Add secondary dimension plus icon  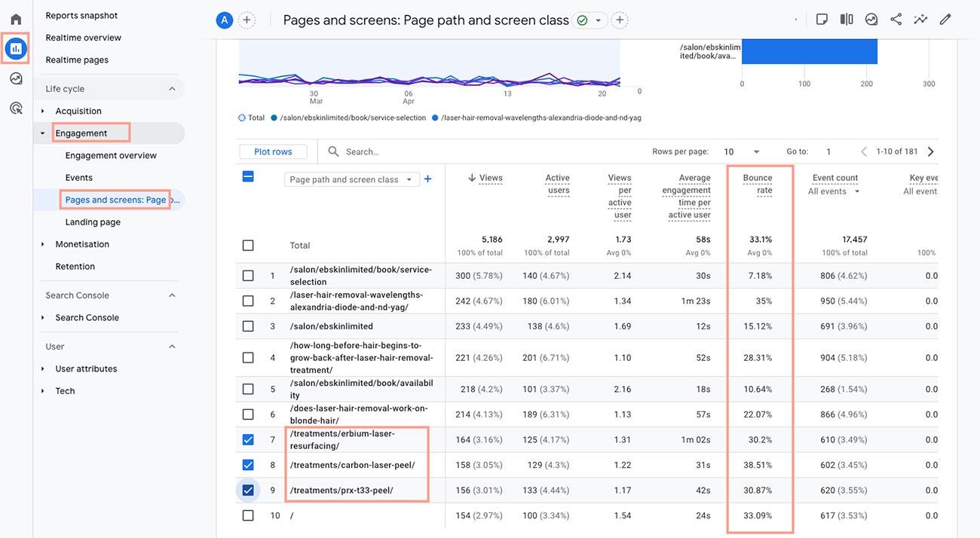coord(427,179)
